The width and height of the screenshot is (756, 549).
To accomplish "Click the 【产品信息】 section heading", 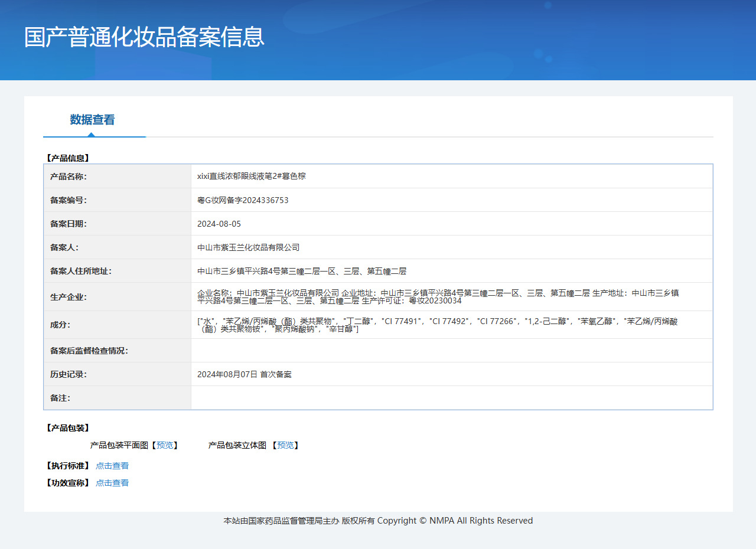I will (x=68, y=158).
